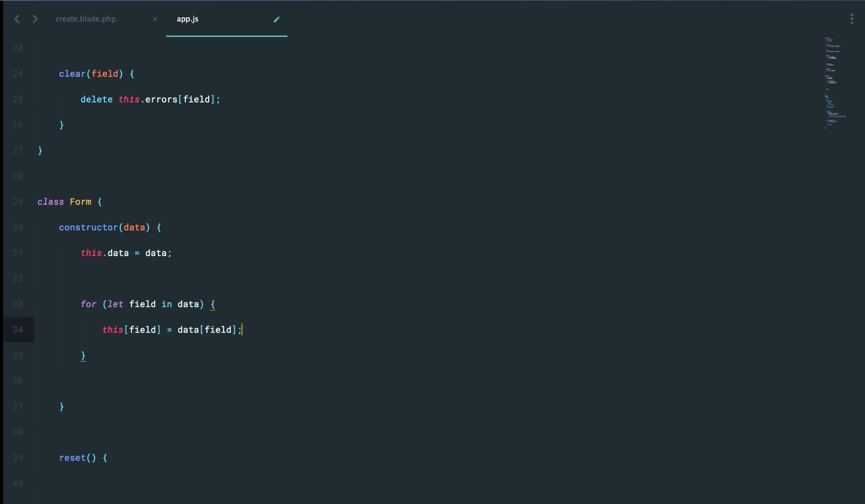The width and height of the screenshot is (865, 504).
Task: Switch to the create.blade.php tab
Action: (x=86, y=19)
